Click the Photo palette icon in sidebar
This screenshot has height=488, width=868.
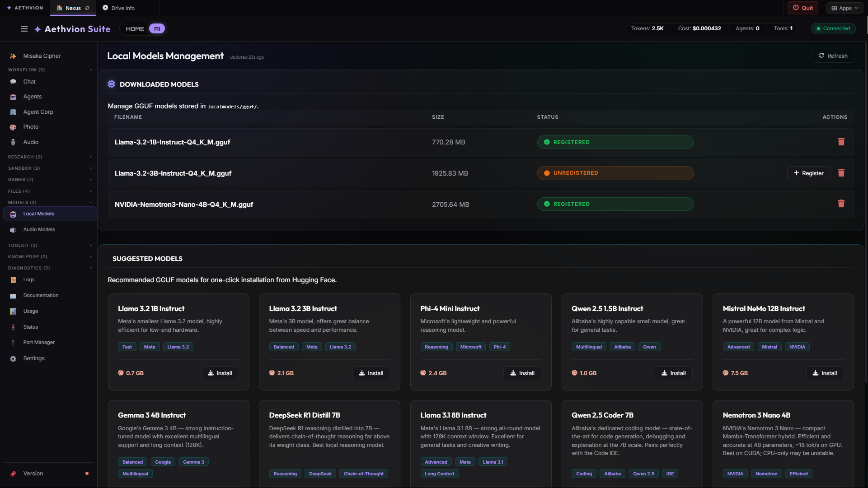pos(13,127)
